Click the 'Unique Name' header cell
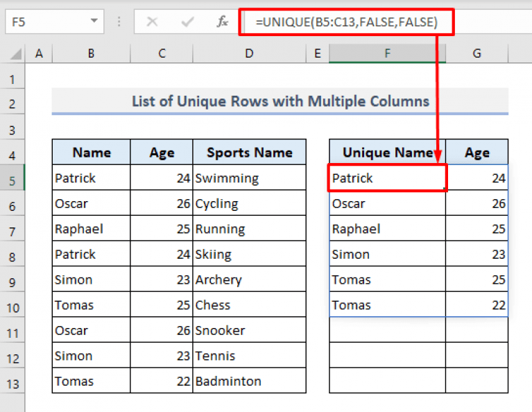The image size is (532, 412). pyautogui.click(x=388, y=153)
